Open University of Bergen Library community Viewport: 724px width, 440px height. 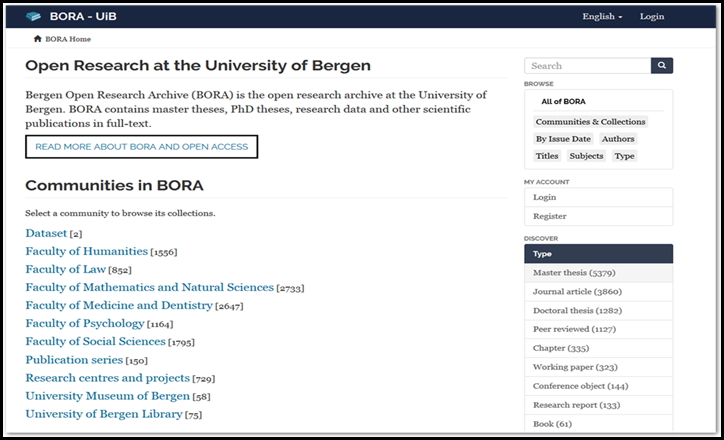coord(104,414)
